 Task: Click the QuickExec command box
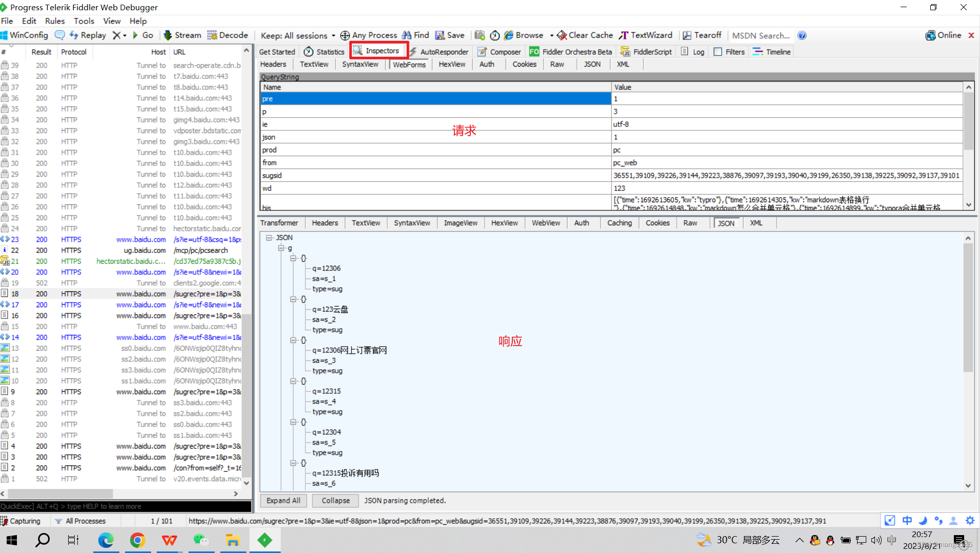pos(126,506)
